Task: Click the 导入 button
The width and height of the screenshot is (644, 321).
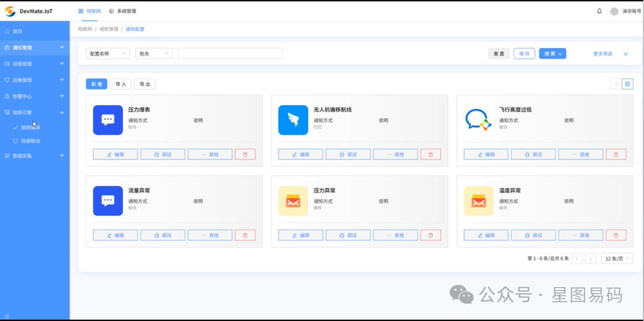Action: 120,84
